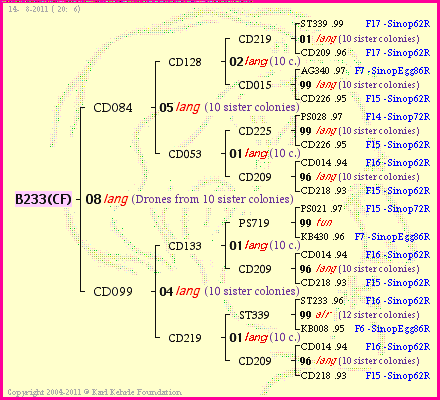Click 'F15 -Sinop72R' lineage label
Screen dimensions: 440x400
(x=398, y=209)
